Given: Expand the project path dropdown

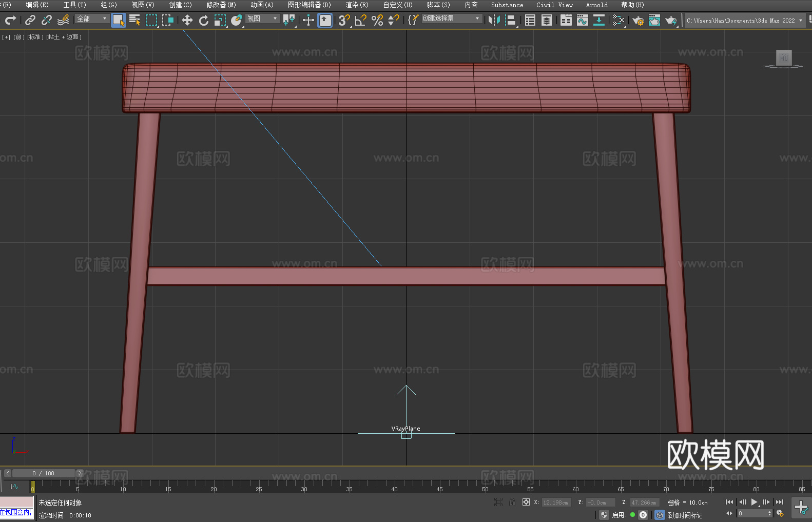Looking at the screenshot, I should tap(800, 21).
